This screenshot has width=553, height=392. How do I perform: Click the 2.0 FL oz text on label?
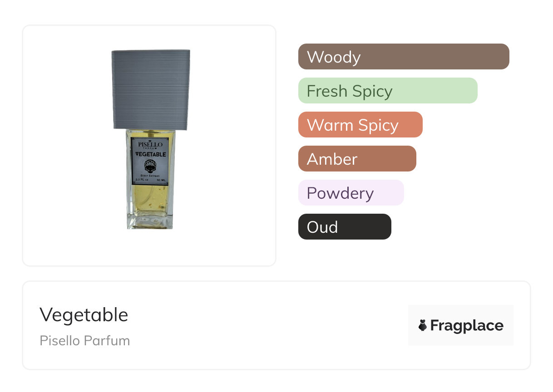[x=139, y=180]
